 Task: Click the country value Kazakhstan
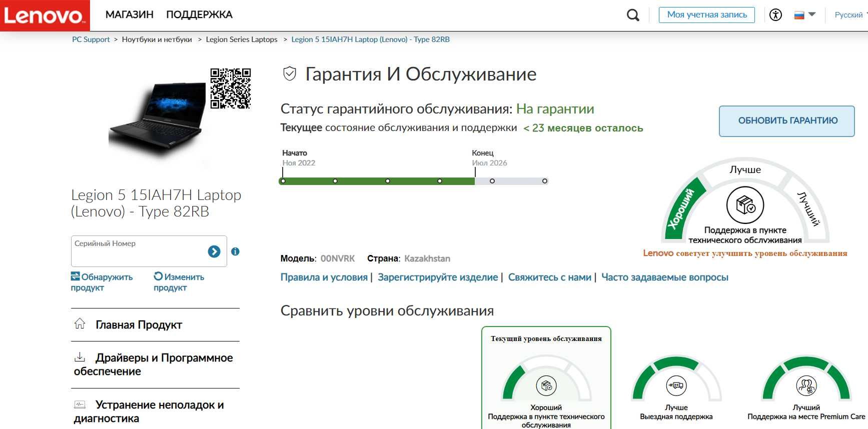pos(427,258)
